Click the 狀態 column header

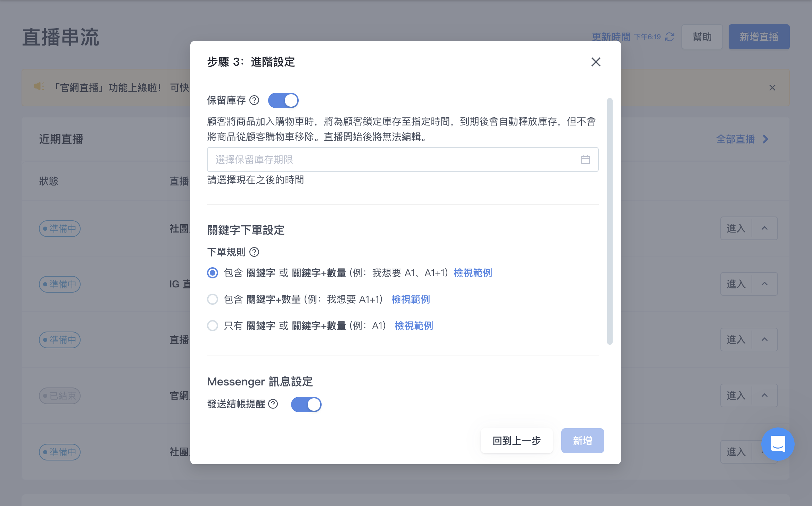point(49,181)
